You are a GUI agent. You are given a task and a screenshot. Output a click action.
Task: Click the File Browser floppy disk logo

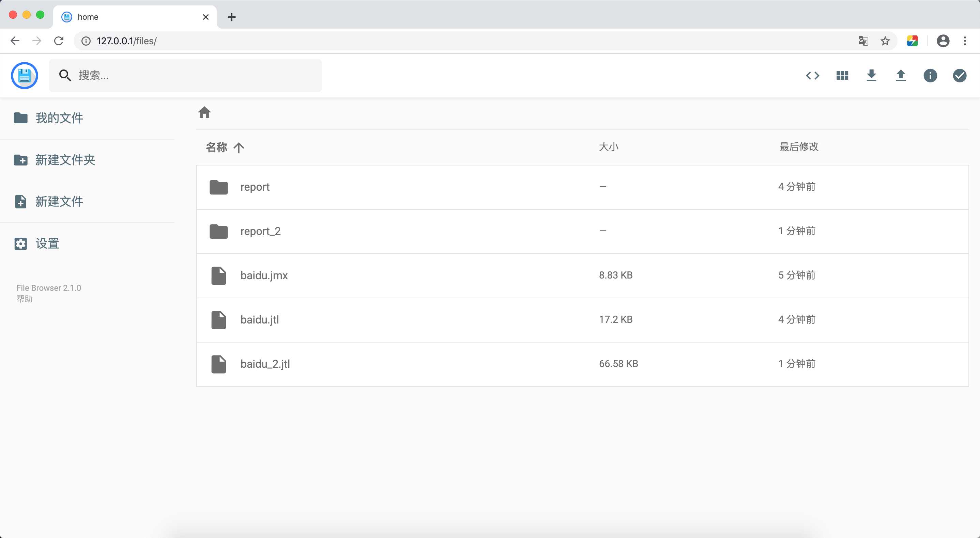tap(24, 75)
